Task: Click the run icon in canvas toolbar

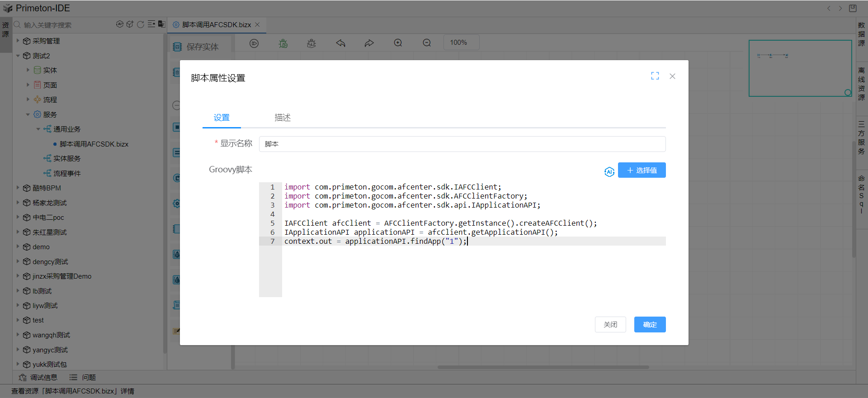Action: tap(254, 43)
